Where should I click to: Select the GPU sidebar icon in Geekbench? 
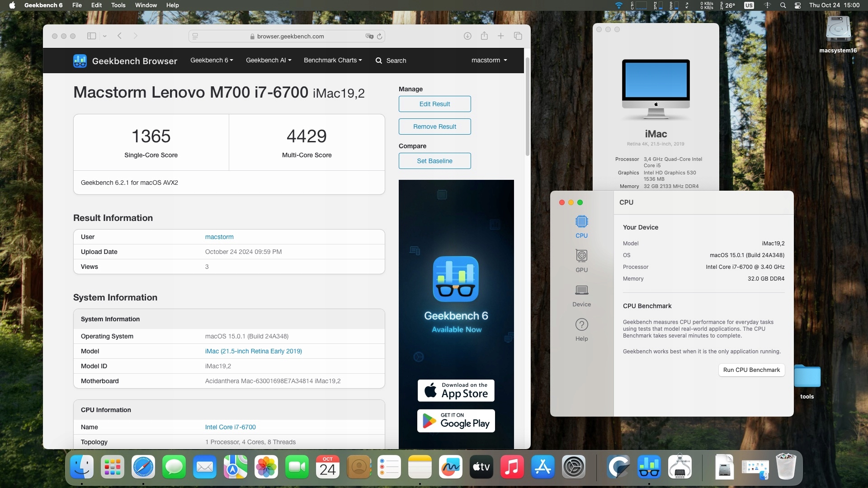[x=581, y=261]
